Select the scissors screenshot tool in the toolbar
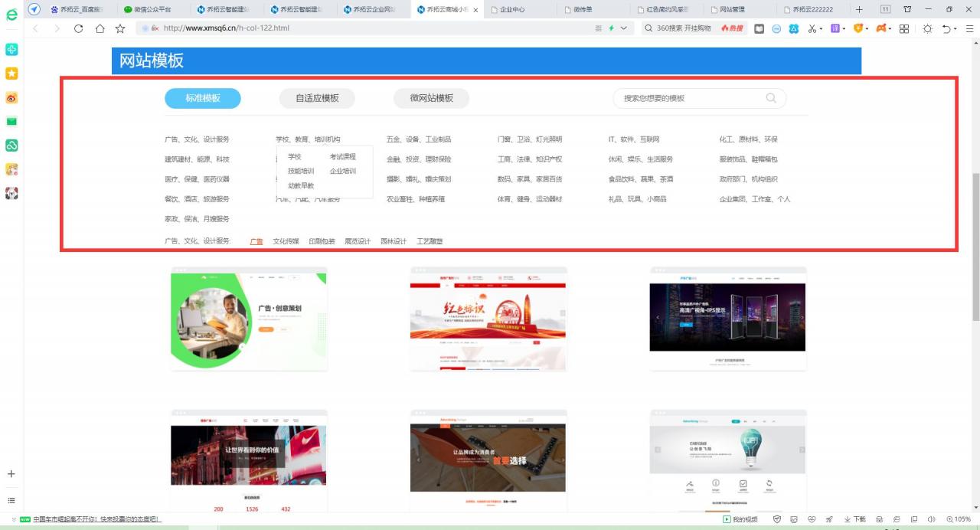This screenshot has width=980, height=530. click(812, 28)
